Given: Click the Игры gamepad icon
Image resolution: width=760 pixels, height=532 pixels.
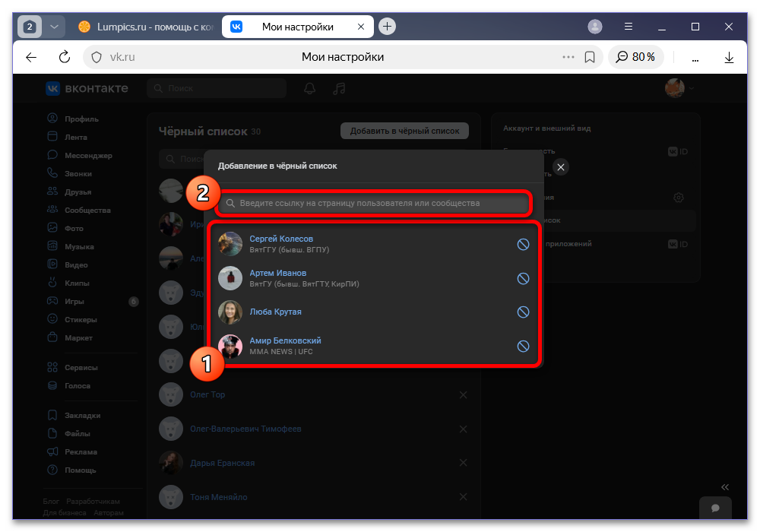Looking at the screenshot, I should click(x=52, y=301).
